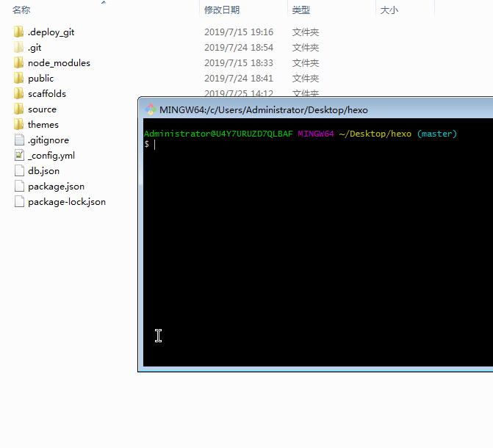493x448 pixels.
Task: Click the node_modules folder icon
Action: (x=18, y=62)
